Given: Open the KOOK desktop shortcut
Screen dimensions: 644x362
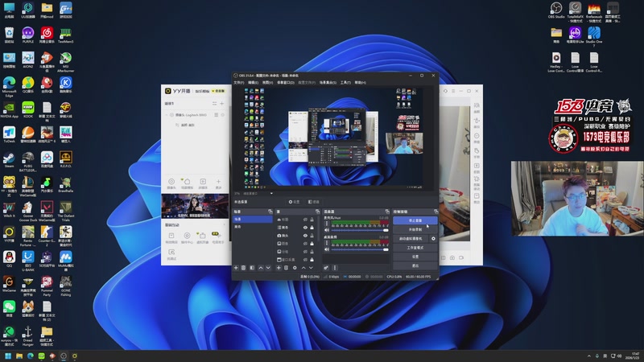Looking at the screenshot, I should (28, 109).
